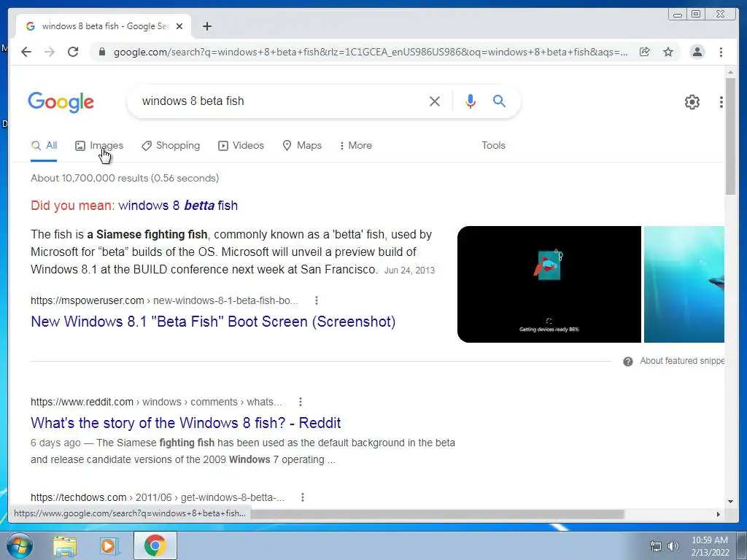Viewport: 747px width, 560px height.
Task: Open options for techdows result
Action: click(303, 497)
